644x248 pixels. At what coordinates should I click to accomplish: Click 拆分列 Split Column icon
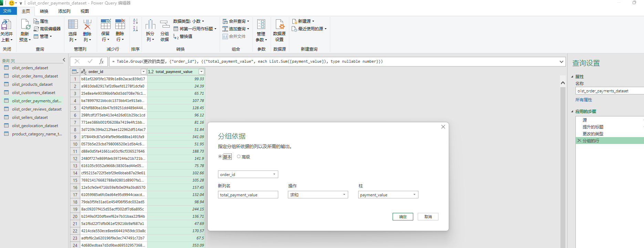click(150, 24)
